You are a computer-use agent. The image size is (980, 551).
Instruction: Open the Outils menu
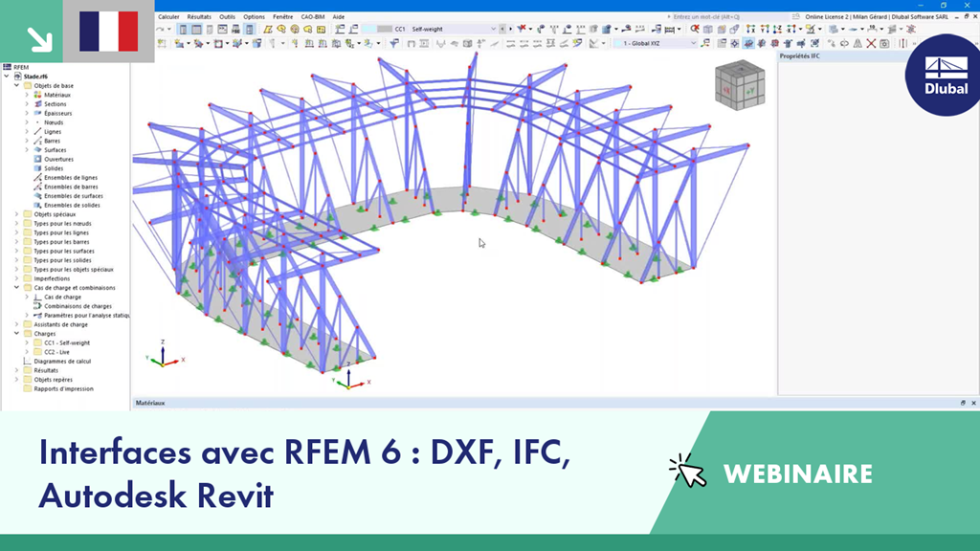click(x=227, y=17)
